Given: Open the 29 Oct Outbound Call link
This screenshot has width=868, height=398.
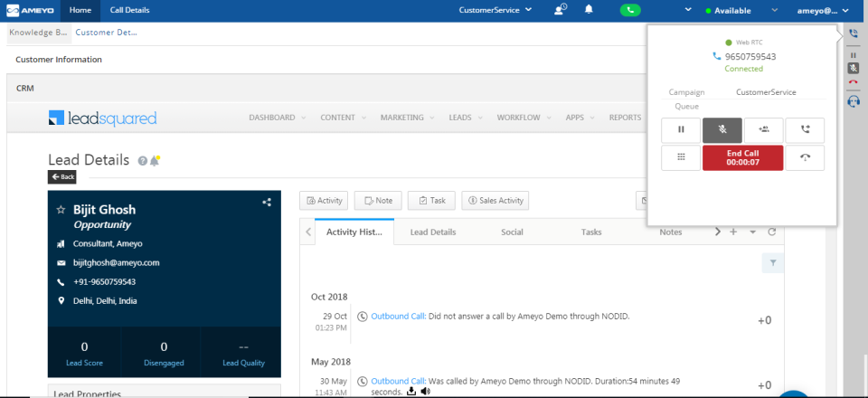Looking at the screenshot, I should [x=399, y=317].
